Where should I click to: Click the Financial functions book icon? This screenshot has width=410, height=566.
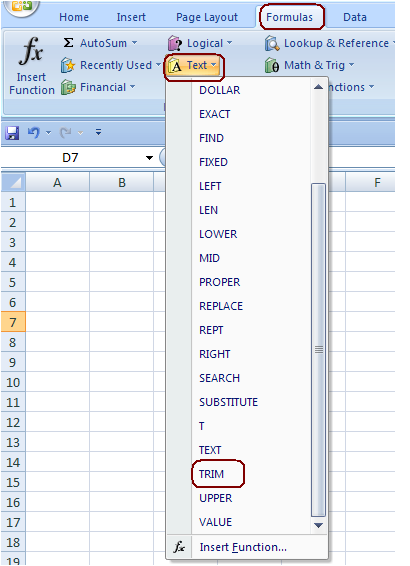click(68, 87)
